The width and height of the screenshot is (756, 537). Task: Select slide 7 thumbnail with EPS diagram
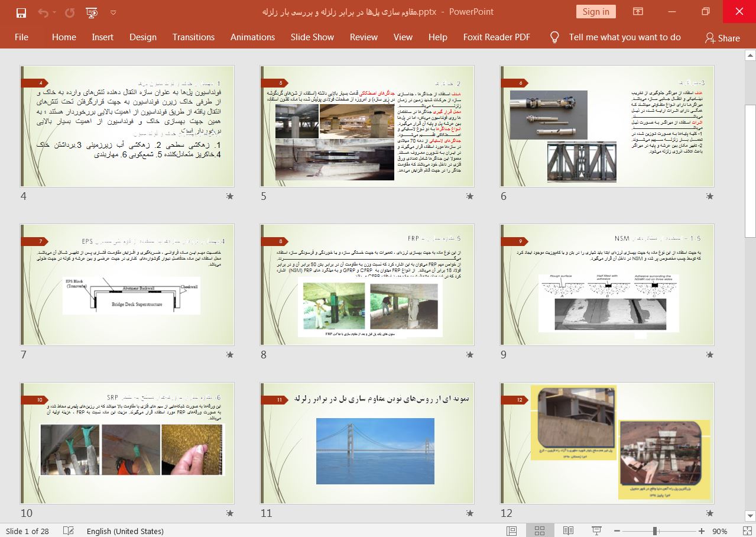[127, 285]
